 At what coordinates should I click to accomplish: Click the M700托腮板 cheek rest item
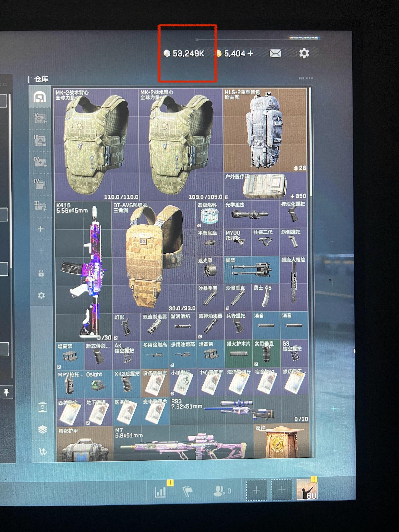[x=237, y=242]
